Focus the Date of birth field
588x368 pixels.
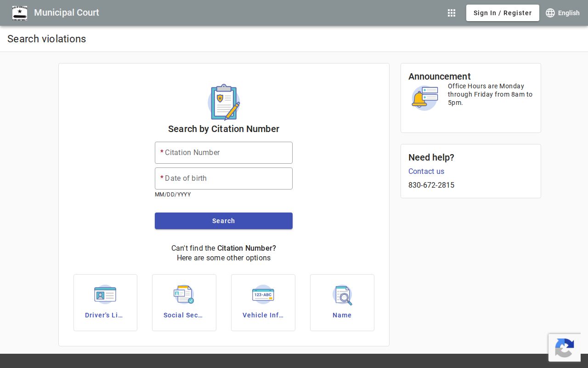(224, 178)
